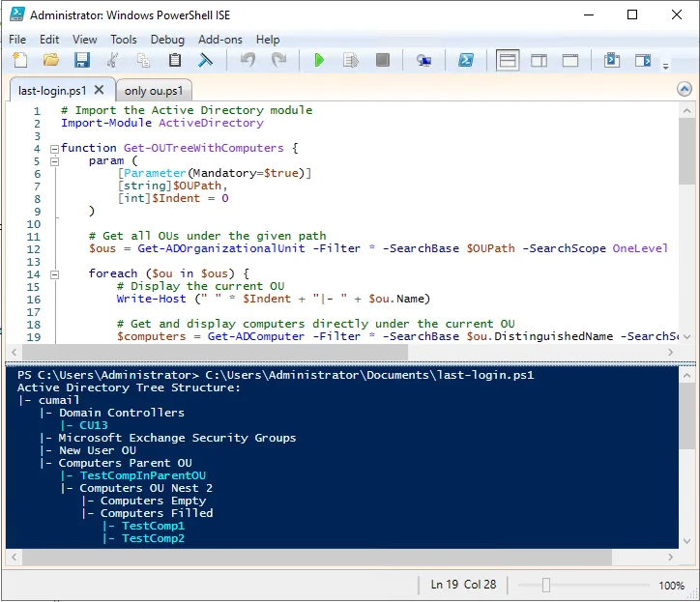Viewport: 700px width, 602px height.
Task: Open a script with the folder icon
Action: 51,60
